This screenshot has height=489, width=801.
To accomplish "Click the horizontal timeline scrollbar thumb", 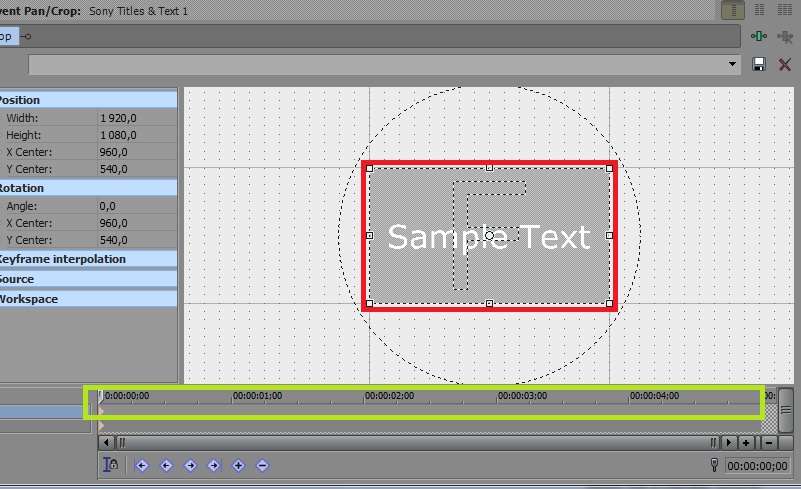I will (417, 443).
